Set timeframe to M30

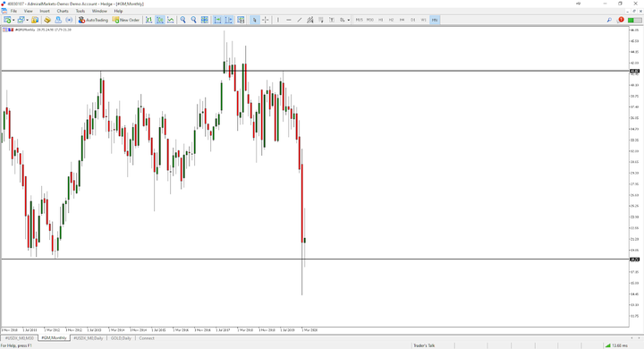tap(370, 20)
